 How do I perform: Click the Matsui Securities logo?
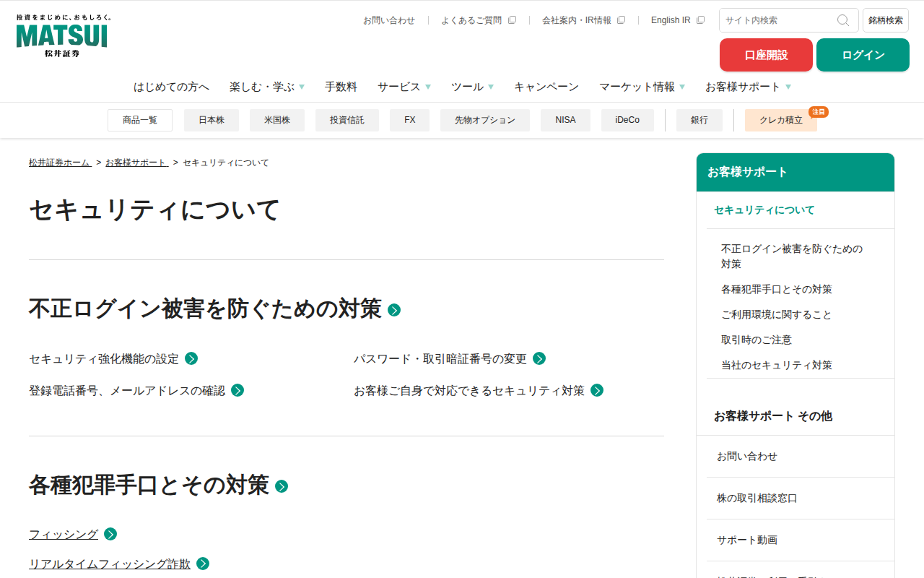(x=63, y=35)
